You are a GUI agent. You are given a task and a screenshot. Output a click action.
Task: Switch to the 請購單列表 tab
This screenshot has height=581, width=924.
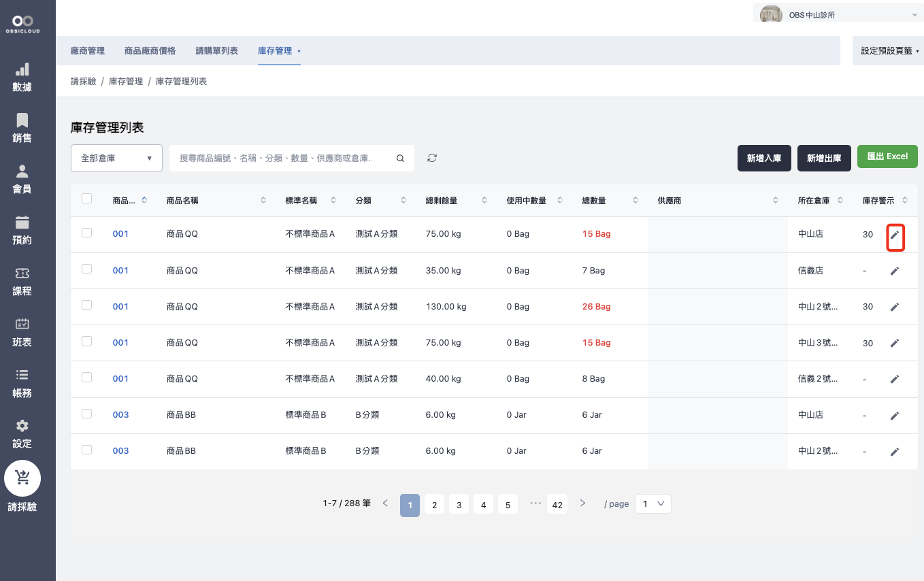(216, 51)
